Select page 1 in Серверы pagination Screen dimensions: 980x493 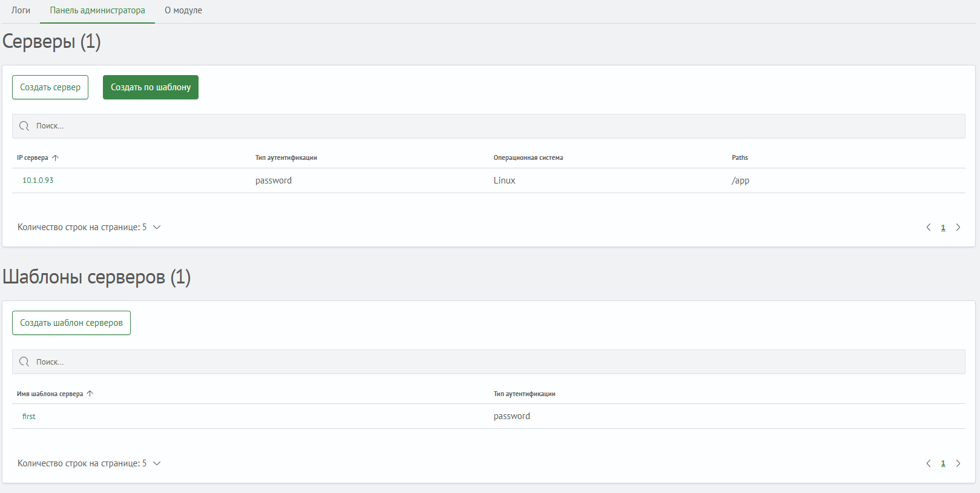pos(943,228)
